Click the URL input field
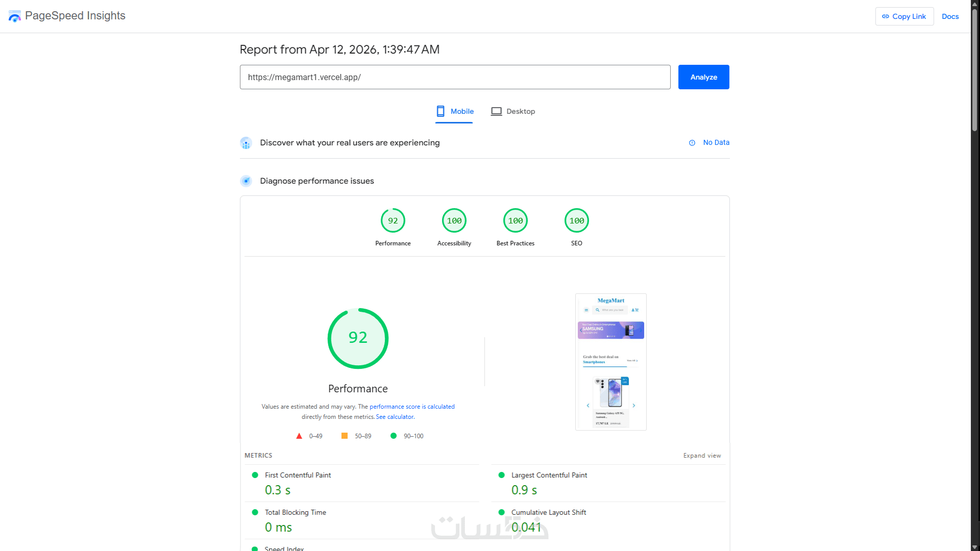980x551 pixels. tap(455, 77)
